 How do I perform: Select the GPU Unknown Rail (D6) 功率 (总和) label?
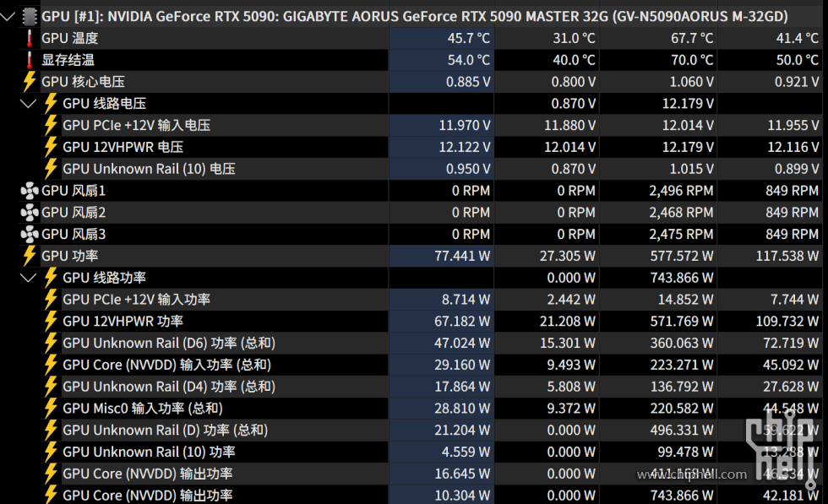click(x=169, y=343)
